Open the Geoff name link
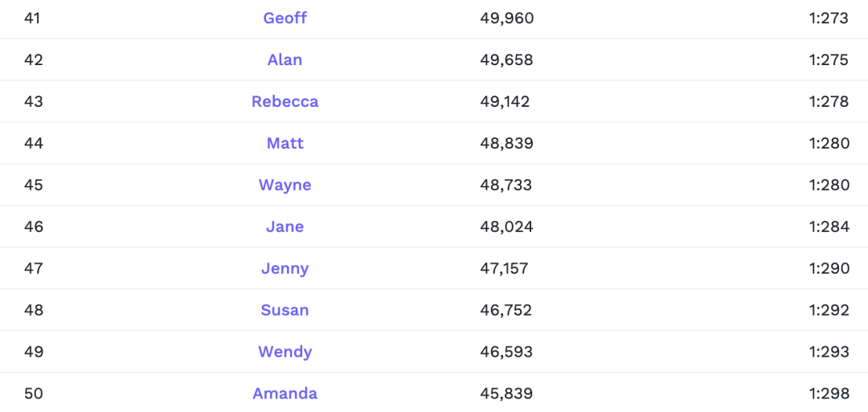The image size is (868, 412). [x=285, y=18]
